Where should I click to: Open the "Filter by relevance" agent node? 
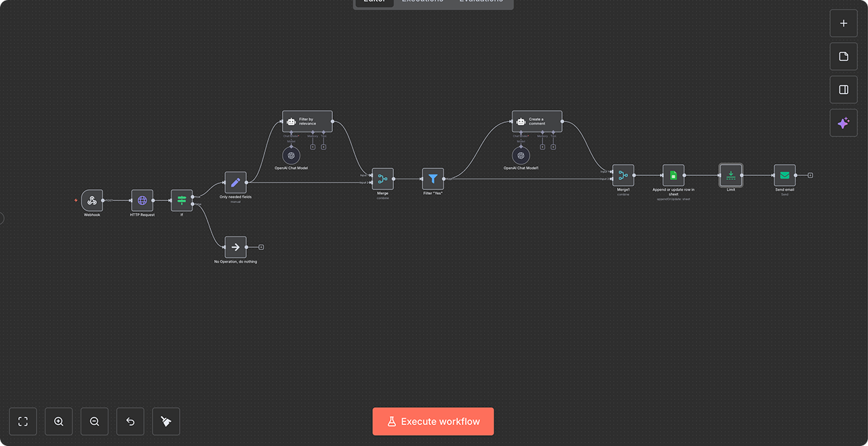(307, 120)
